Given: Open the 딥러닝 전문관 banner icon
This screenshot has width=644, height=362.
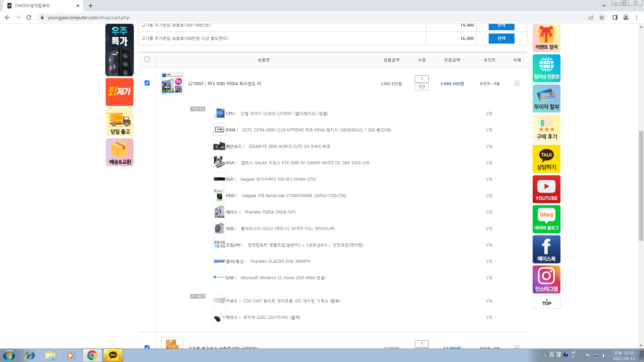Looking at the screenshot, I should tap(546, 68).
